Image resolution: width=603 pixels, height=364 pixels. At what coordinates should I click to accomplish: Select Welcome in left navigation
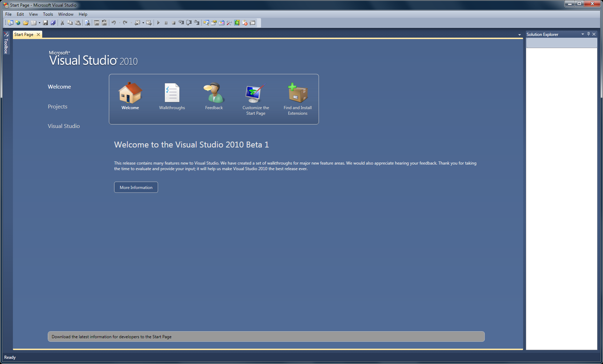click(59, 87)
